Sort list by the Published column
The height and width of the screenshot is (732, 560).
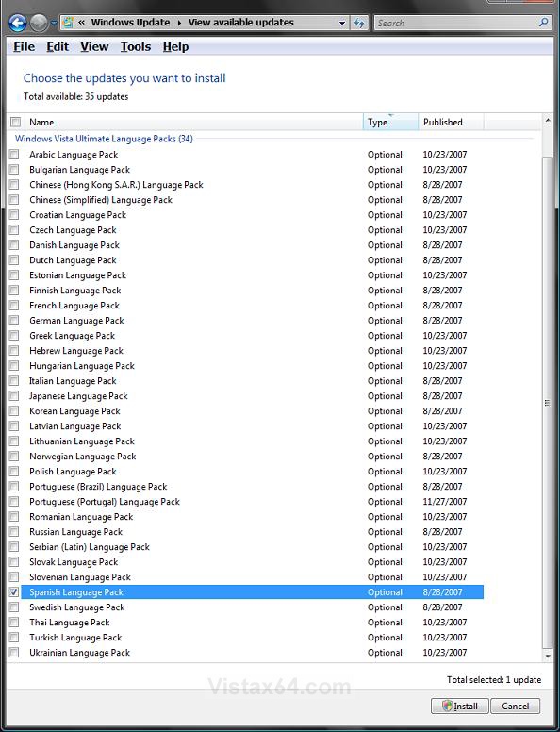click(451, 122)
